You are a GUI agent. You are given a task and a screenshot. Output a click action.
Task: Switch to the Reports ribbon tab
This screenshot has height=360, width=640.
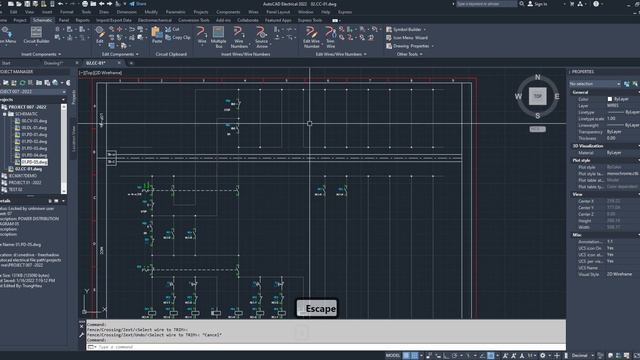point(82,20)
